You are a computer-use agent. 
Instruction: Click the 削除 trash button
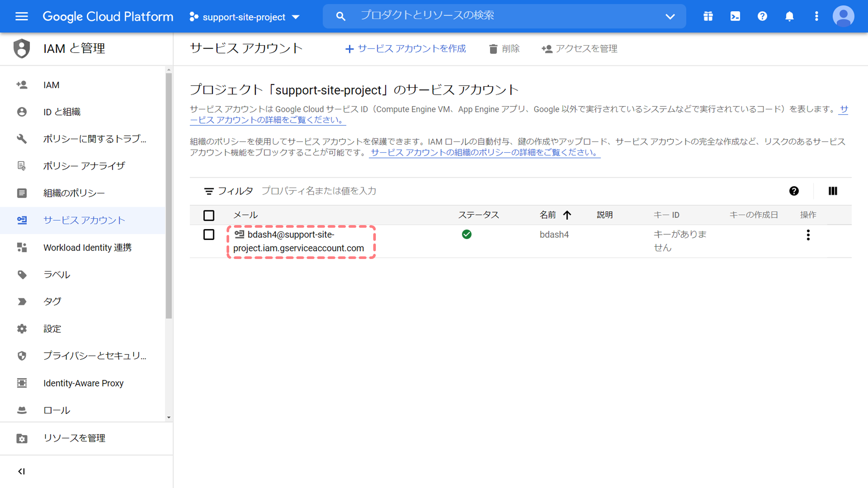pos(504,49)
